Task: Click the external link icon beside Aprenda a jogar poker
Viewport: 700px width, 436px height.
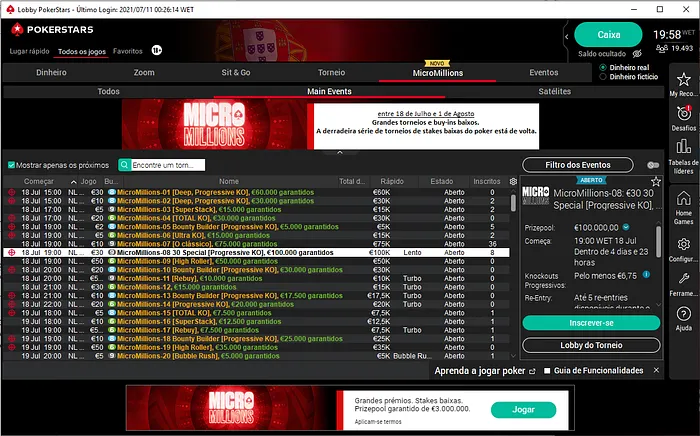Action: coord(532,371)
